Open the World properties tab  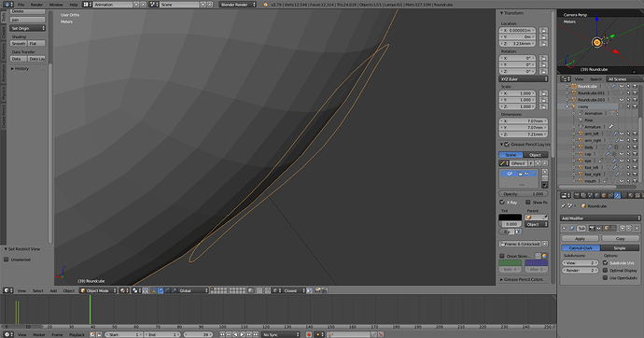596,195
